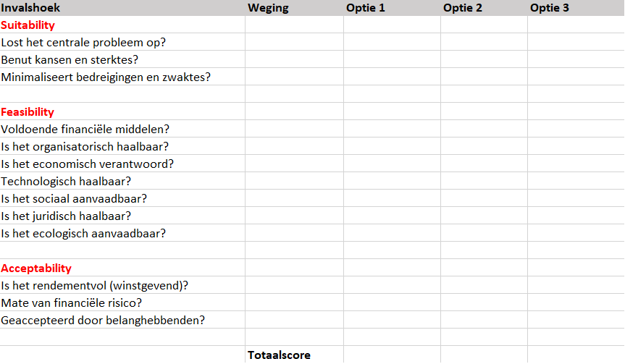This screenshot has width=625, height=364.
Task: Click Weging cell for 'Is het sociaal aanvaadbaar?'
Action: 294,199
